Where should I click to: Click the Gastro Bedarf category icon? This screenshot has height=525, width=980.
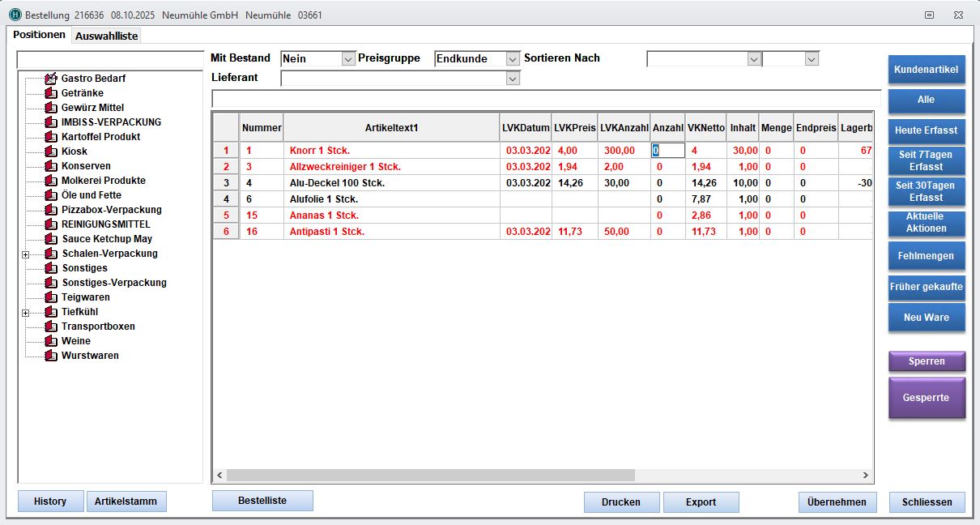(51, 79)
